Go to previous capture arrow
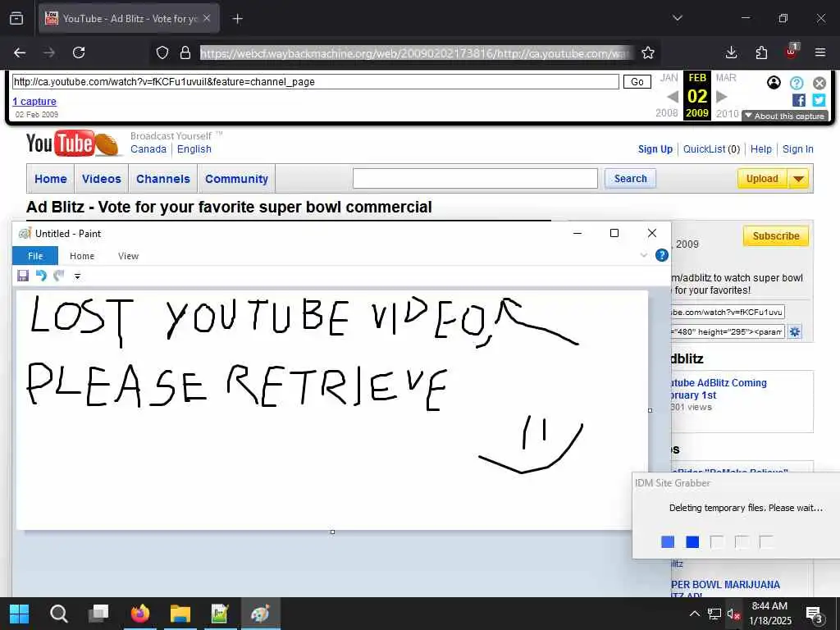 click(x=673, y=97)
